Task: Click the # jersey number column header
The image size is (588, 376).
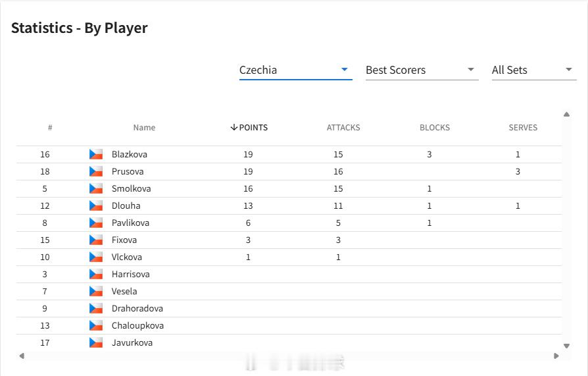Action: [50, 127]
